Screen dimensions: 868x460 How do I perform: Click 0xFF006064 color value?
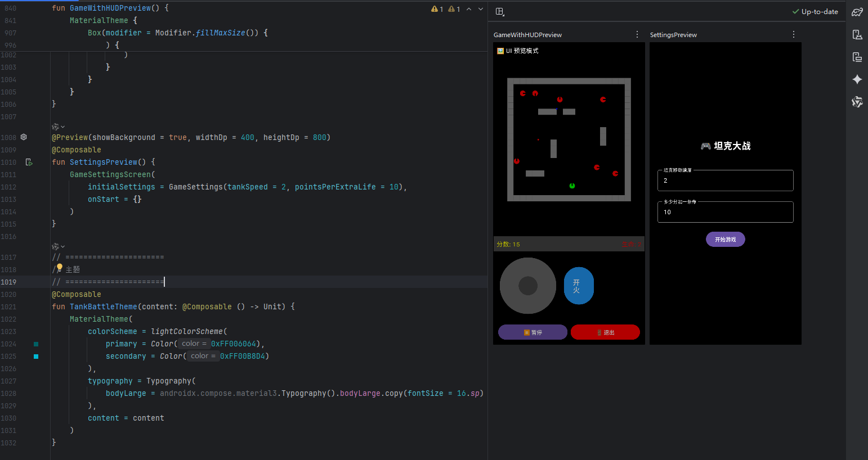click(x=234, y=344)
